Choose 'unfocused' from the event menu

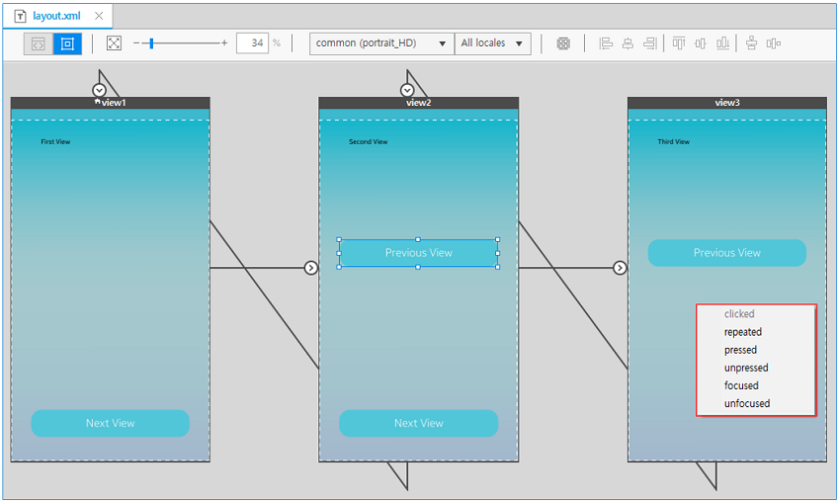click(746, 403)
